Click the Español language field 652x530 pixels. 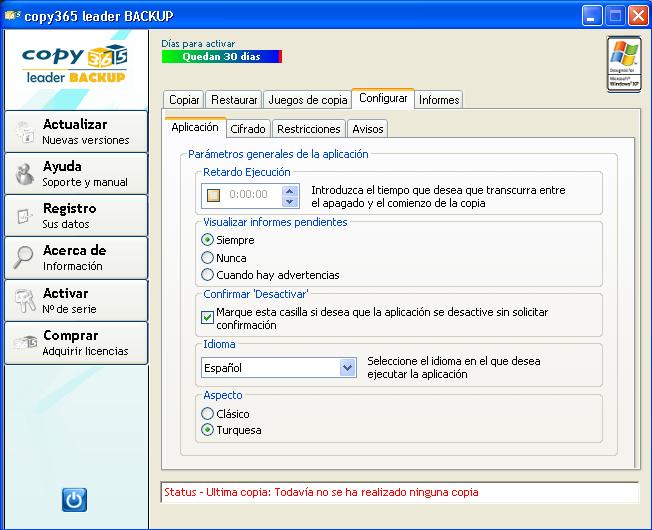click(279, 368)
